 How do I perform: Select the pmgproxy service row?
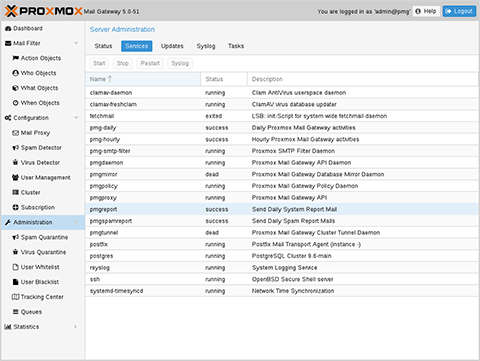282,198
